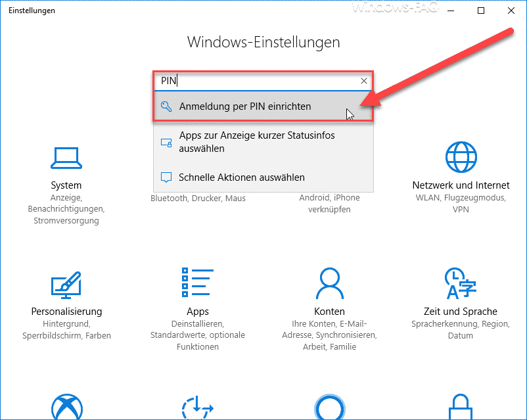Open Personalisierung monitor-and-brush icon

[x=66, y=285]
